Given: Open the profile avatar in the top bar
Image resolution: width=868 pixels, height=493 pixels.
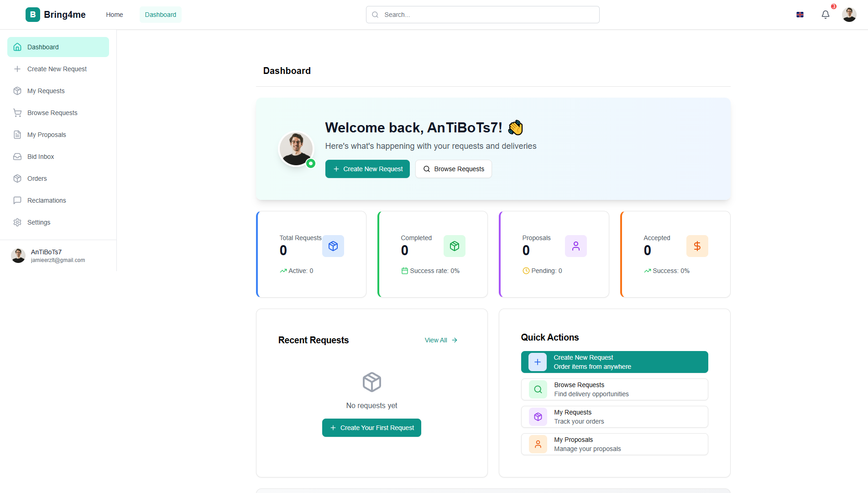Looking at the screenshot, I should point(849,15).
